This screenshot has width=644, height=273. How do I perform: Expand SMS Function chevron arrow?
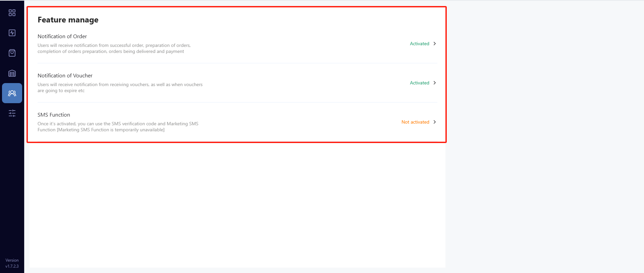(435, 122)
